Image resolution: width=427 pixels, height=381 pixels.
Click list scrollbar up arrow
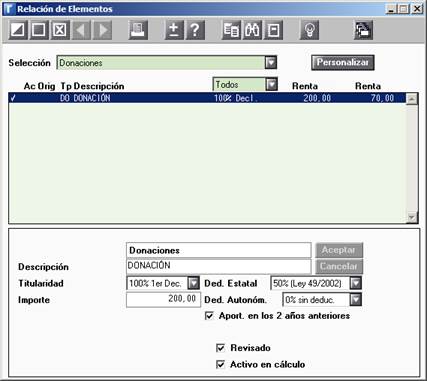412,99
